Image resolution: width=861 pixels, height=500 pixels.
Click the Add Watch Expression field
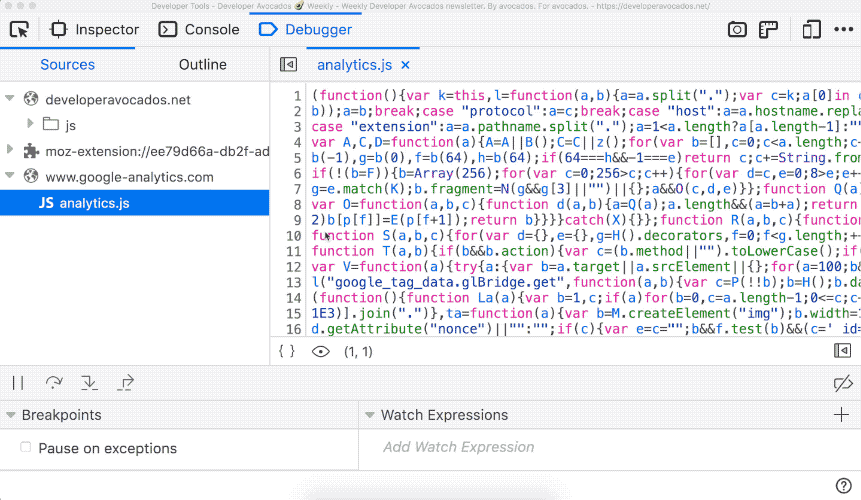point(459,447)
